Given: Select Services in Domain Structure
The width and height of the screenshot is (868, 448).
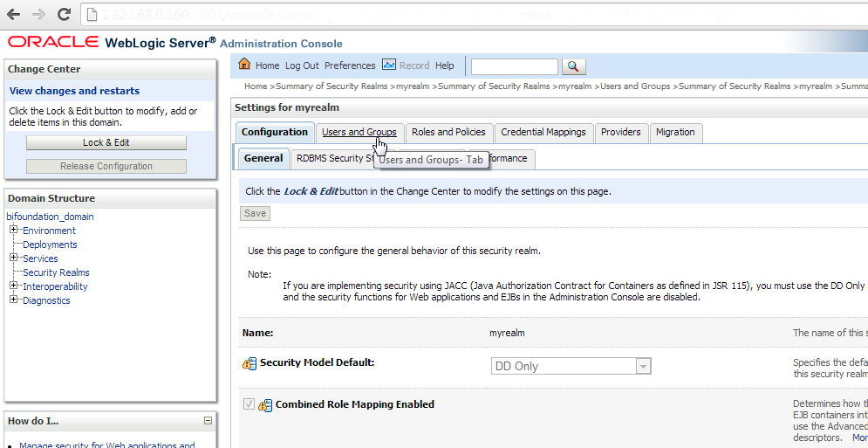Looking at the screenshot, I should pos(40,258).
